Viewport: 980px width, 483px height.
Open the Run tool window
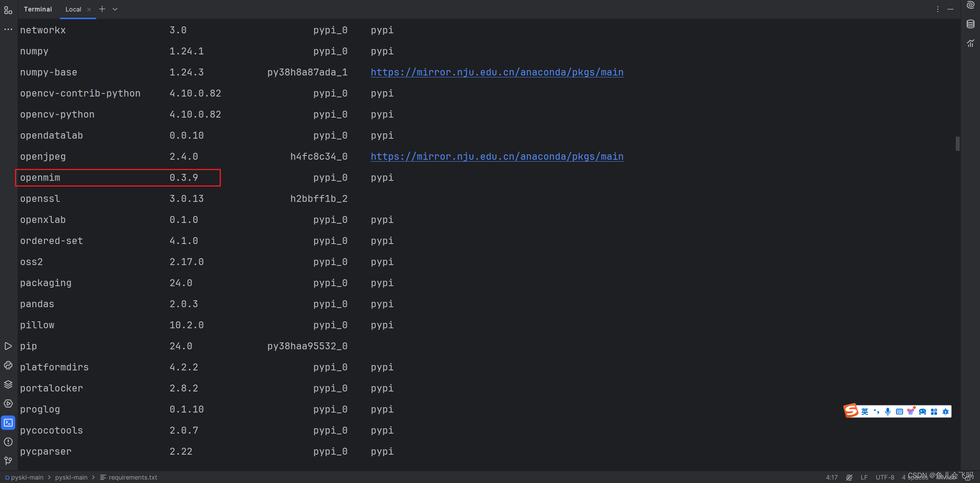point(8,346)
